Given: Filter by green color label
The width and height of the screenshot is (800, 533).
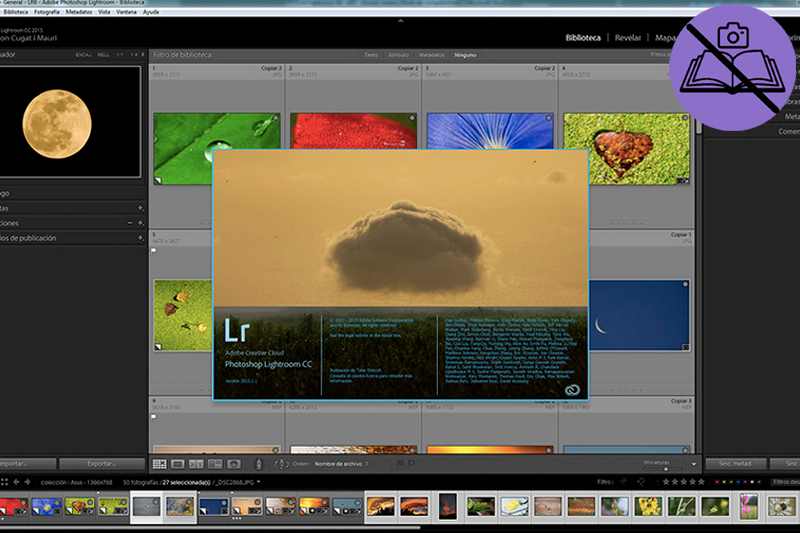Looking at the screenshot, I should click(732, 482).
